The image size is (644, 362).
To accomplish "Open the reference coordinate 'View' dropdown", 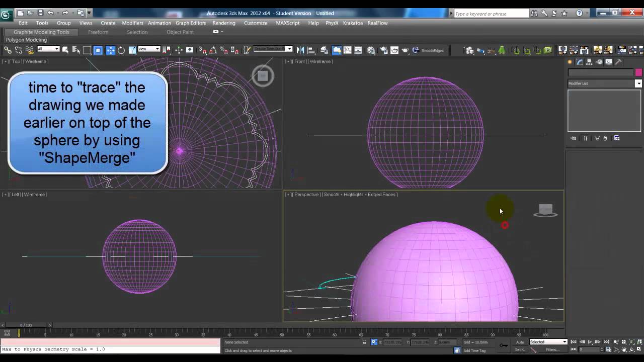I will tap(148, 49).
